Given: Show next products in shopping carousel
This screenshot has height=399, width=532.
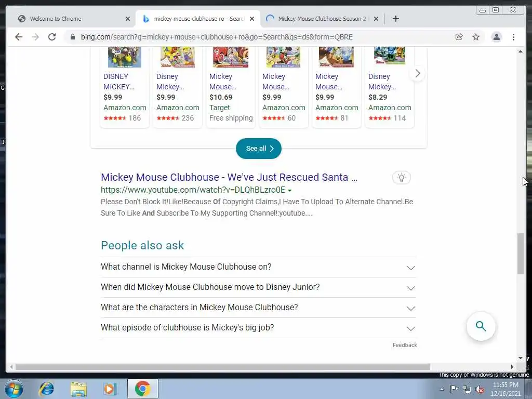Looking at the screenshot, I should point(418,73).
